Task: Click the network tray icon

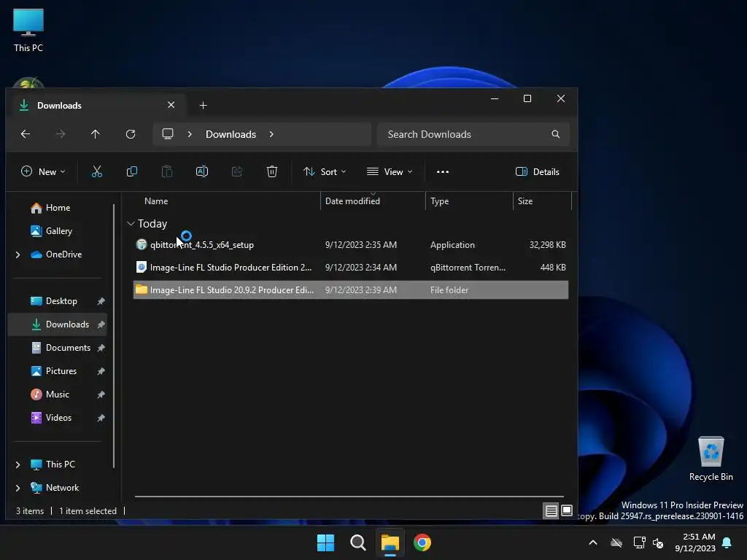Action: click(x=639, y=542)
